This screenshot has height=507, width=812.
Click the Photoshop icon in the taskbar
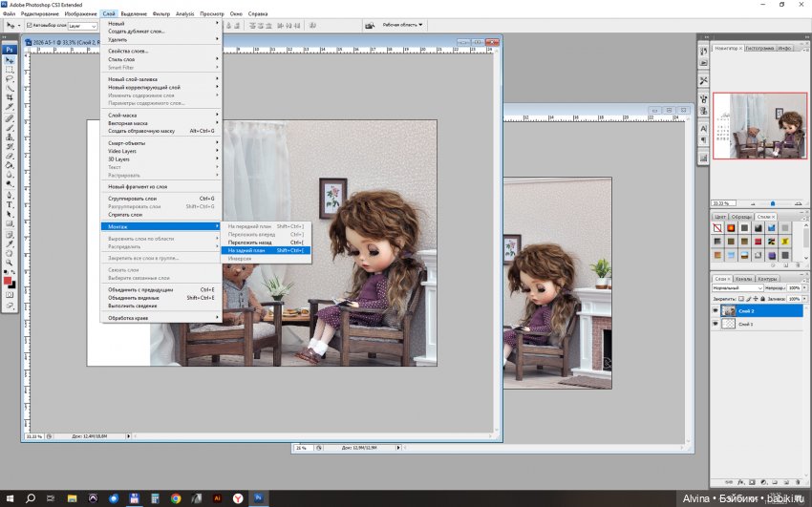[258, 497]
